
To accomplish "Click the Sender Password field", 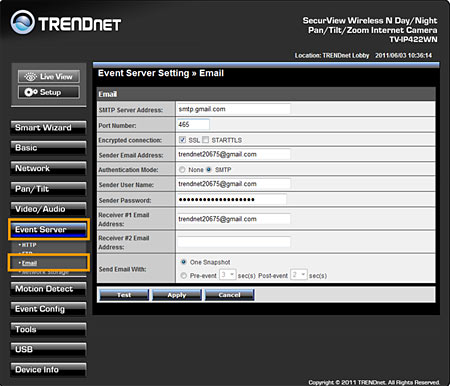I will [x=232, y=200].
